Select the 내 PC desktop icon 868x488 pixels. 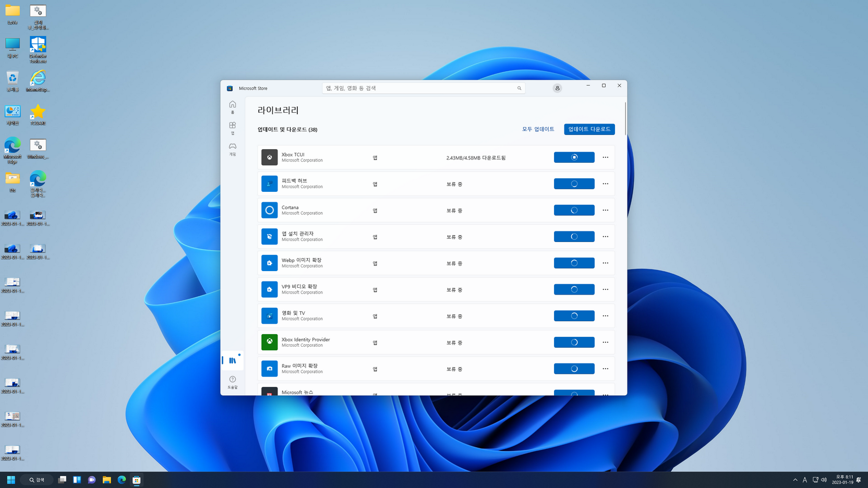coord(13,48)
